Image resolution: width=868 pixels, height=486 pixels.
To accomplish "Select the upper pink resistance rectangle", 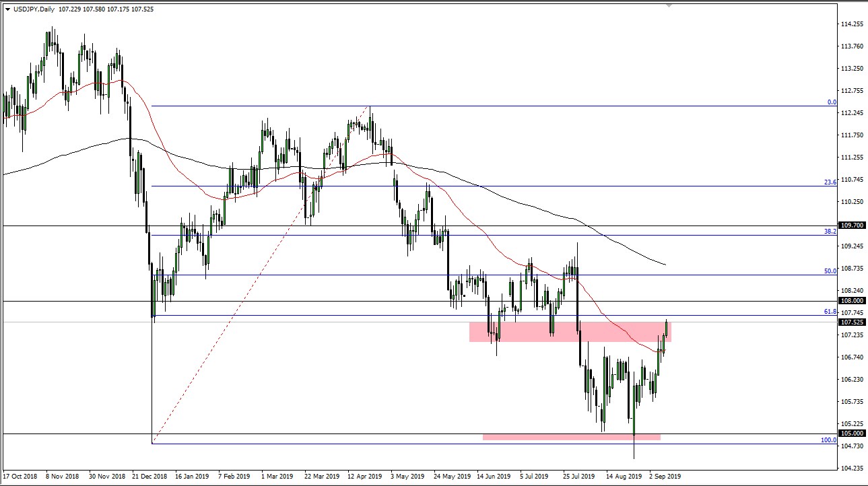I will coord(570,332).
